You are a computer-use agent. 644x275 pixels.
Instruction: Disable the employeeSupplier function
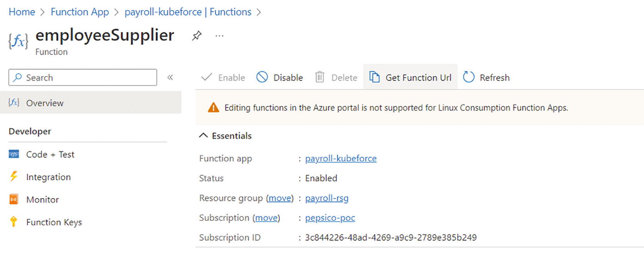tap(280, 78)
